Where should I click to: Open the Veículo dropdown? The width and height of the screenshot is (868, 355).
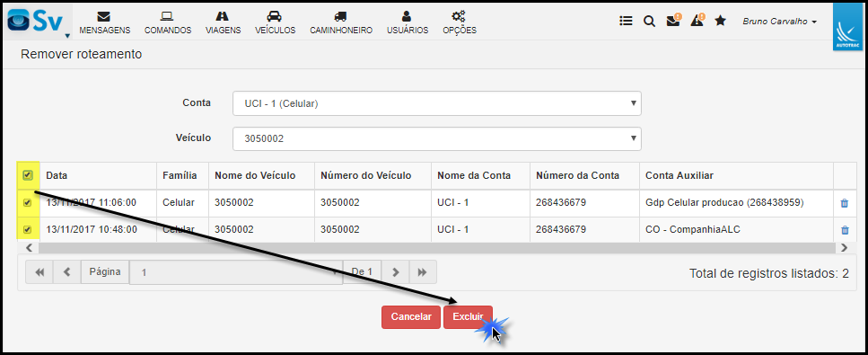coord(437,138)
